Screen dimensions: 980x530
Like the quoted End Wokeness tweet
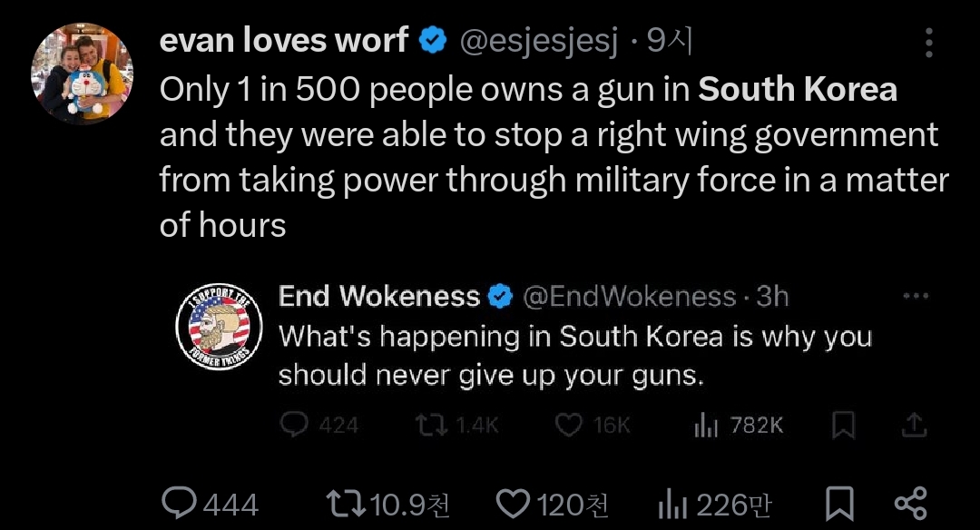[568, 425]
